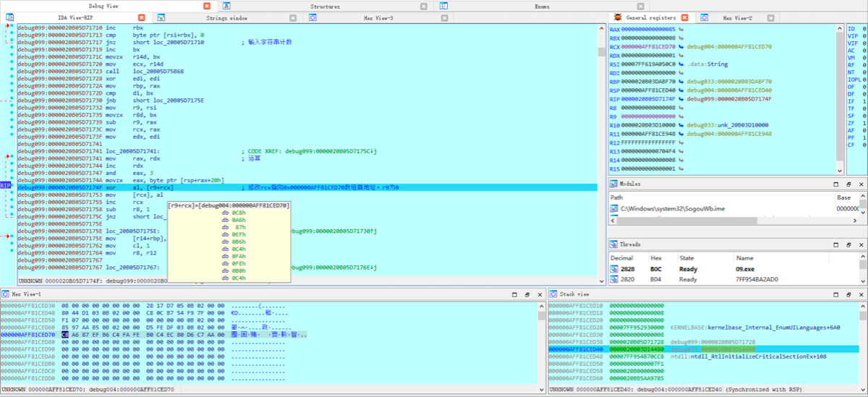868x397 pixels.
Task: Click the Strings window tab icon
Action: (161, 17)
